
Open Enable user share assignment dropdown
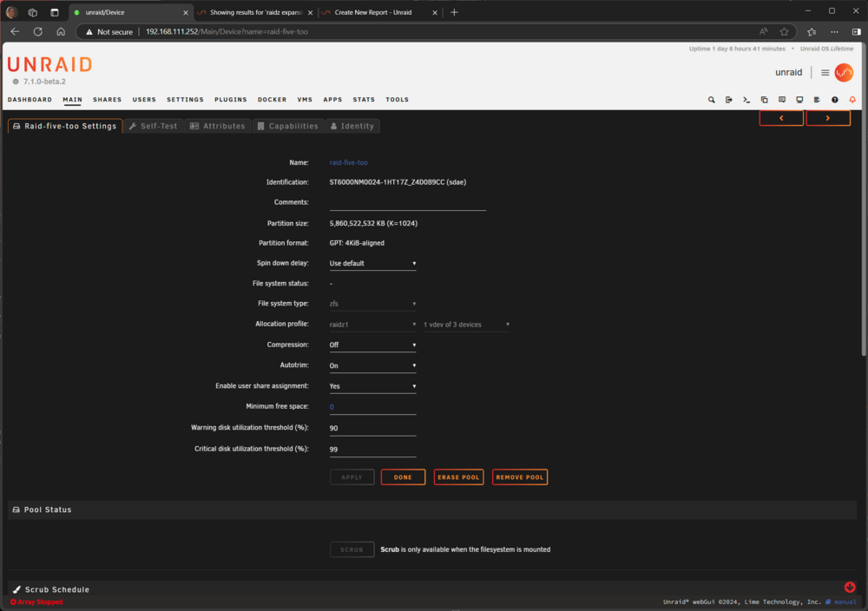372,386
